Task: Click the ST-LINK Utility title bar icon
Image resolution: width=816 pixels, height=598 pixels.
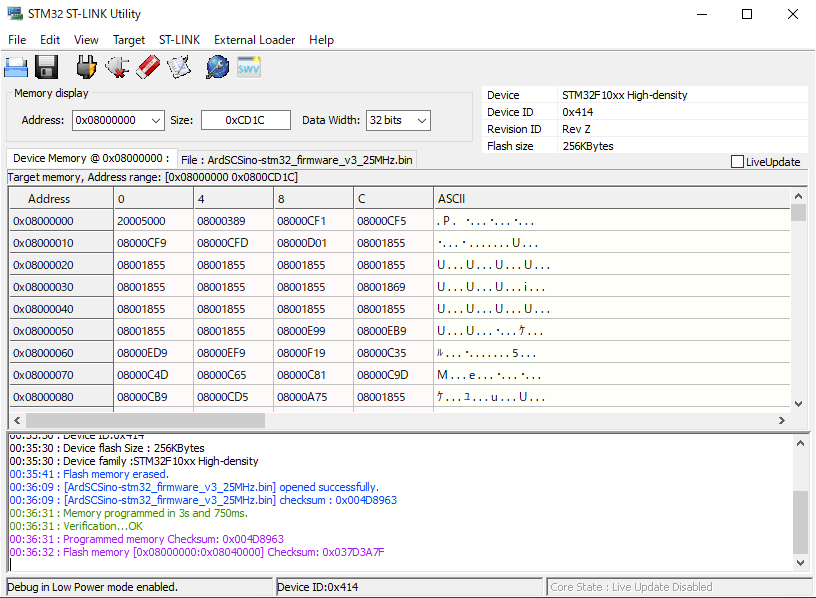Action: click(15, 14)
